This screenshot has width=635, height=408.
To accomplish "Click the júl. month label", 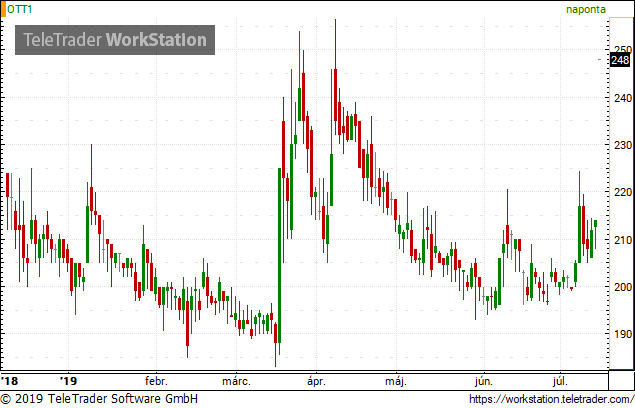I will (560, 381).
